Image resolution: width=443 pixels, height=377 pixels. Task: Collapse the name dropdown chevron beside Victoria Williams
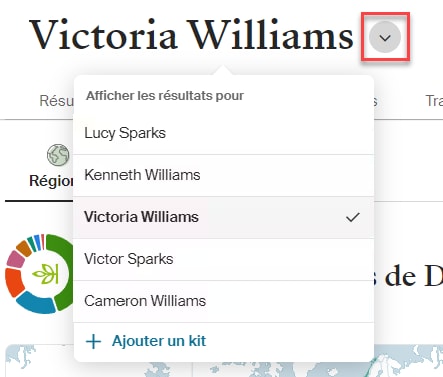click(385, 37)
